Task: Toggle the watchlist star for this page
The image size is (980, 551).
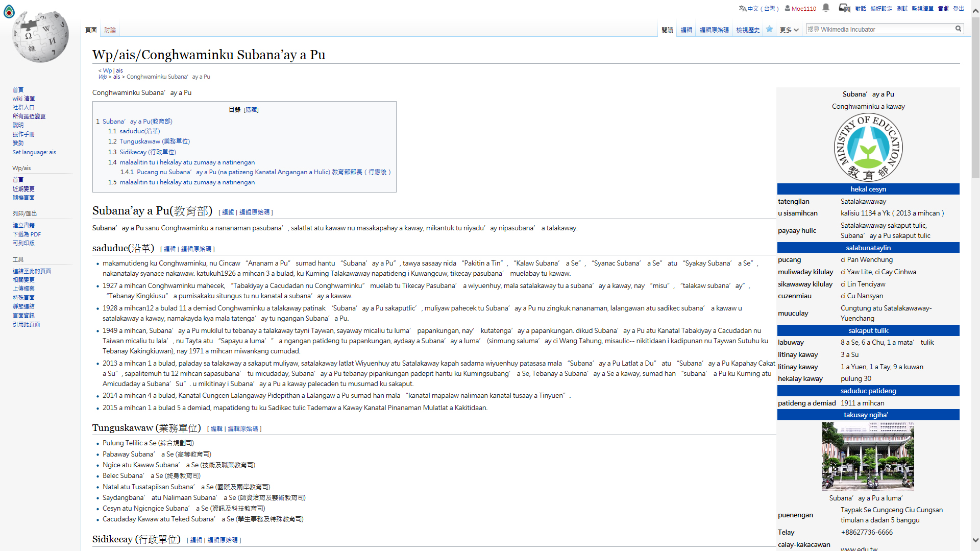Action: (x=769, y=29)
